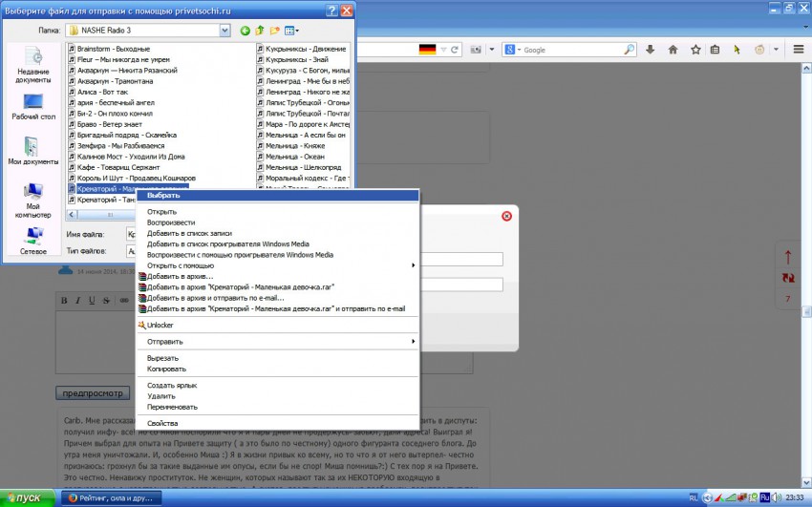Open the Firefox downloads arrow
Image resolution: width=812 pixels, height=507 pixels.
651,50
